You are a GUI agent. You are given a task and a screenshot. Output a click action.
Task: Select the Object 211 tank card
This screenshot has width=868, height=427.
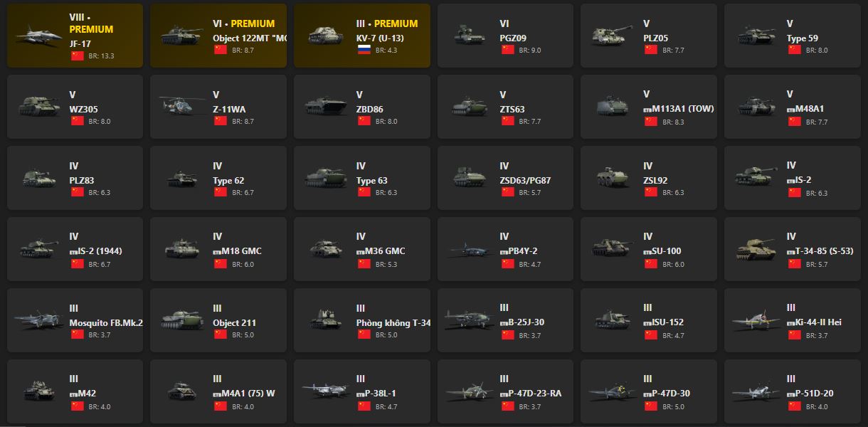(218, 320)
